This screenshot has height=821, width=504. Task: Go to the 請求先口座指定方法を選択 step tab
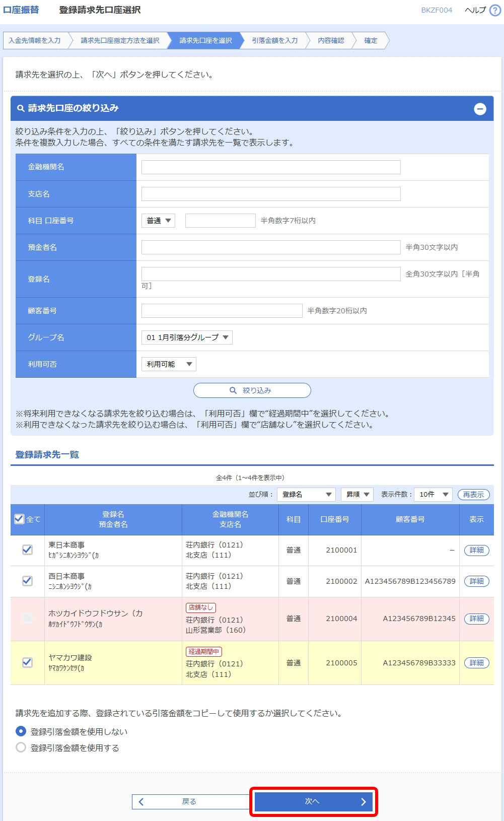click(x=120, y=41)
